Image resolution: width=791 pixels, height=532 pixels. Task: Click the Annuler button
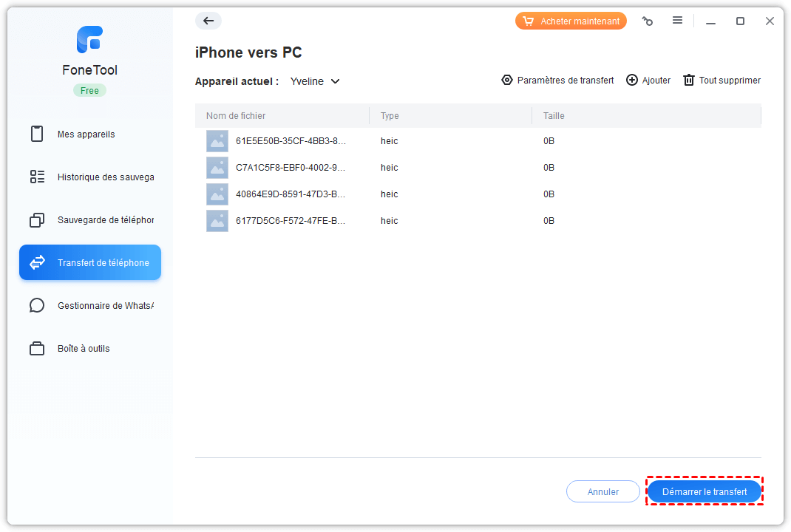point(603,491)
